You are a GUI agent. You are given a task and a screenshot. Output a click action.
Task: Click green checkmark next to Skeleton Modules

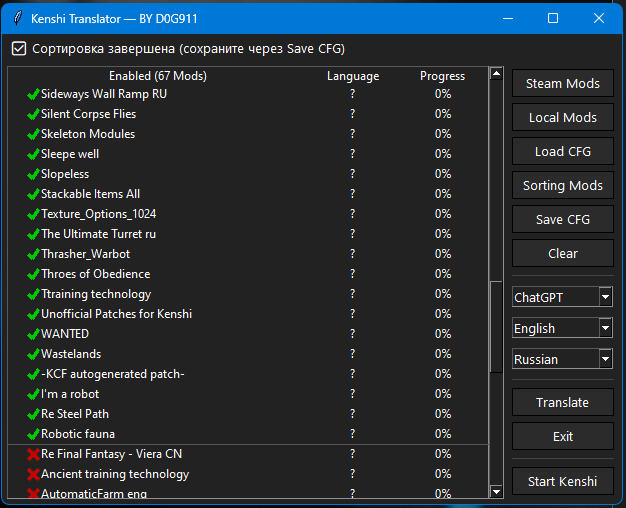[x=33, y=134]
